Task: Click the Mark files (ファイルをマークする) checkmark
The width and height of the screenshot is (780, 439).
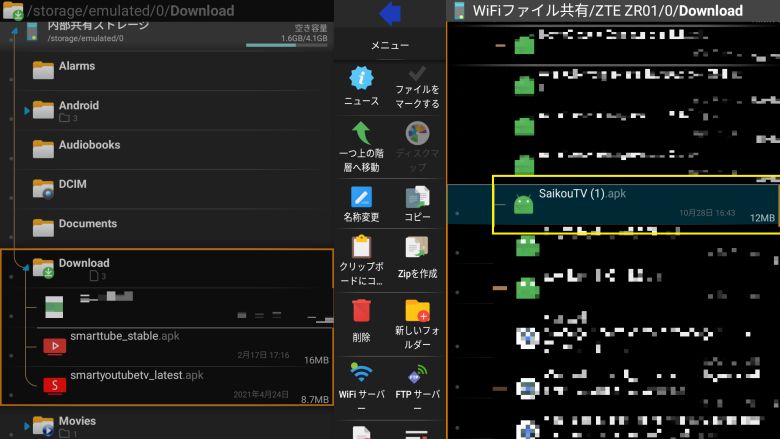Action: [417, 74]
